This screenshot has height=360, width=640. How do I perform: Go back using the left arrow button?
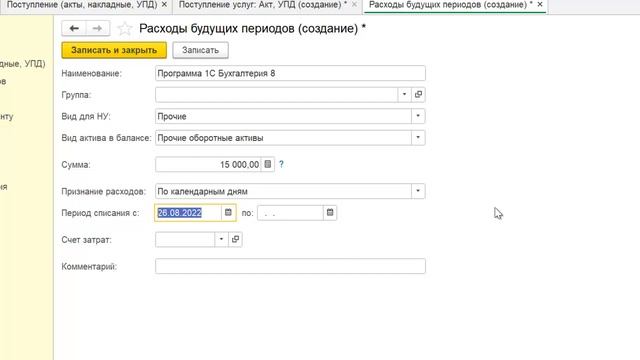[74, 29]
